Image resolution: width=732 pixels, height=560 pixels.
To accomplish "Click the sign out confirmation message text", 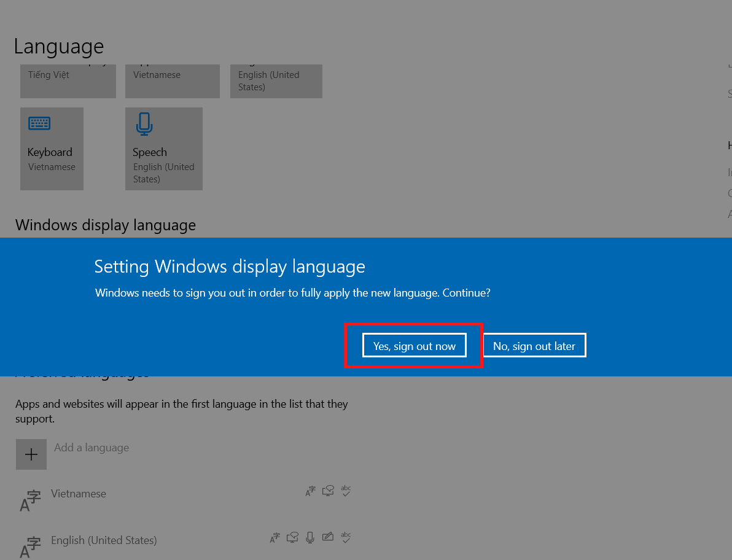I will 293,293.
